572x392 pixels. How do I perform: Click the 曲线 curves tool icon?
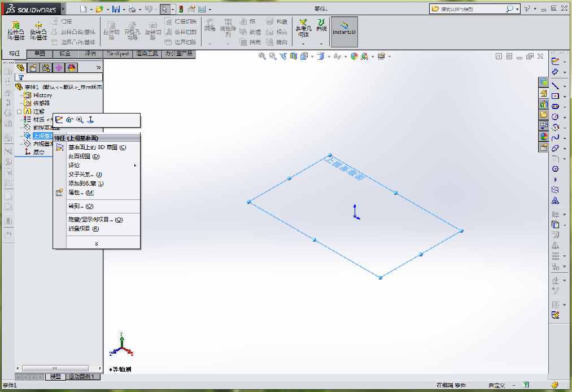coord(321,25)
